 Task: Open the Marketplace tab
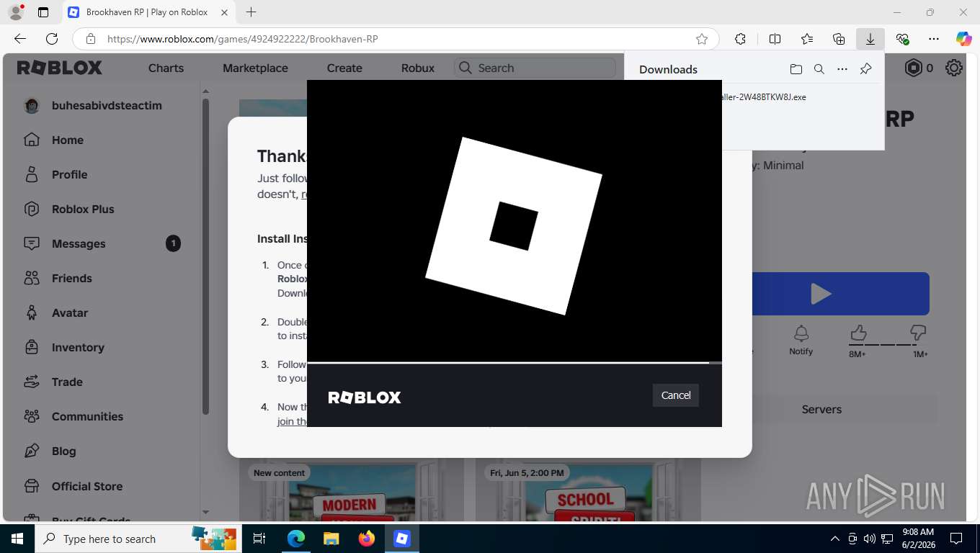click(x=255, y=68)
